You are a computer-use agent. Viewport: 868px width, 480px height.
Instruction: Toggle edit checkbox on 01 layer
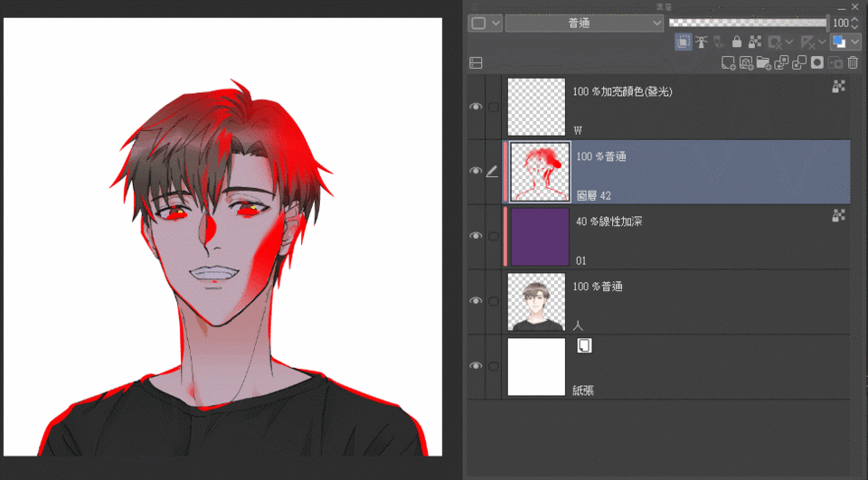tap(494, 237)
